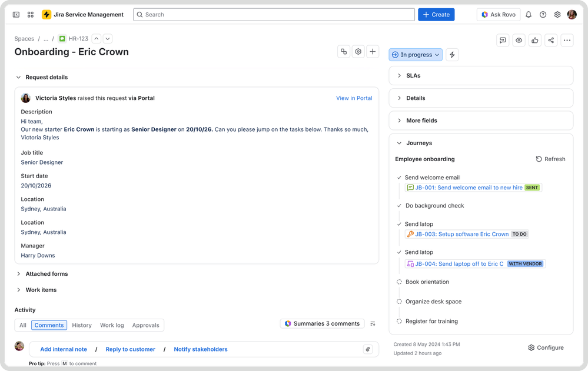Go to previous work item arrow

click(97, 39)
